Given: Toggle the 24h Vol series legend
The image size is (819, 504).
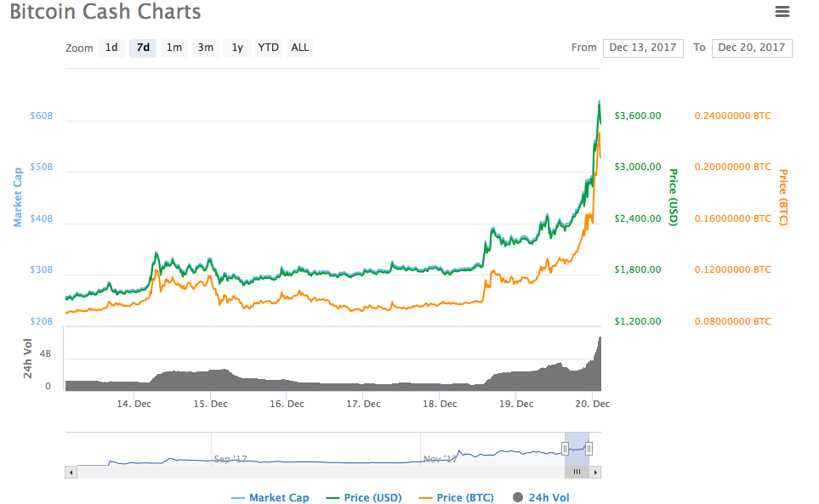Looking at the screenshot, I should coord(541,498).
